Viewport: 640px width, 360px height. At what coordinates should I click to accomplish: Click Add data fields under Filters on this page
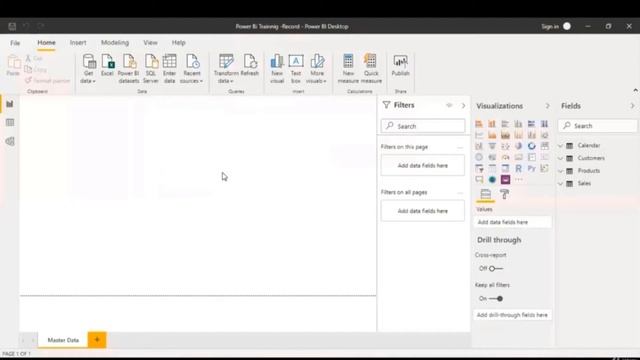(x=423, y=166)
